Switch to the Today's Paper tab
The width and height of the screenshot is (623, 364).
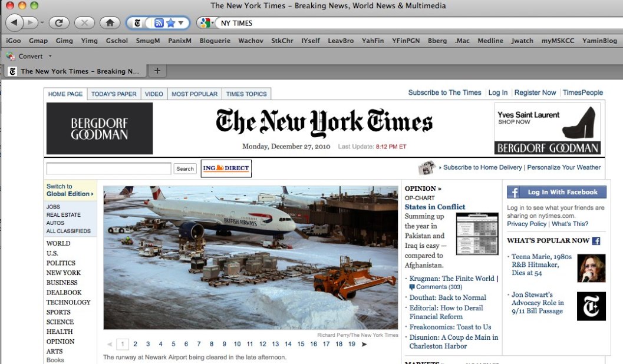(114, 94)
